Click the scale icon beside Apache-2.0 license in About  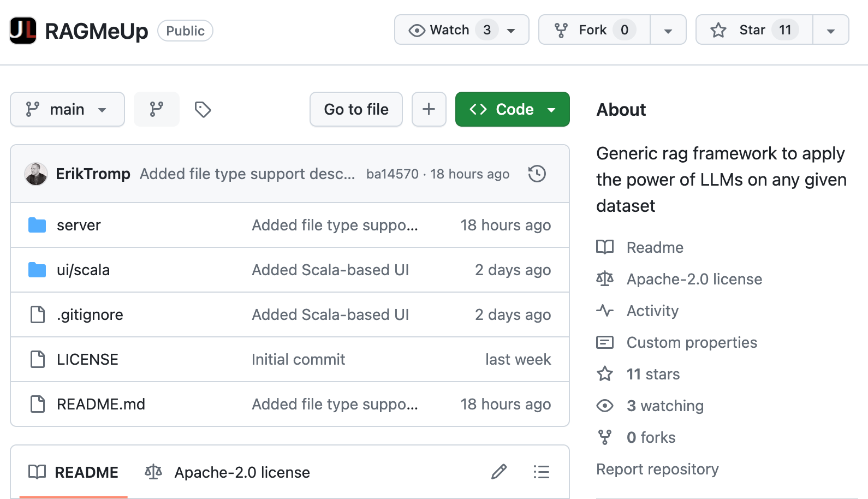[605, 279]
